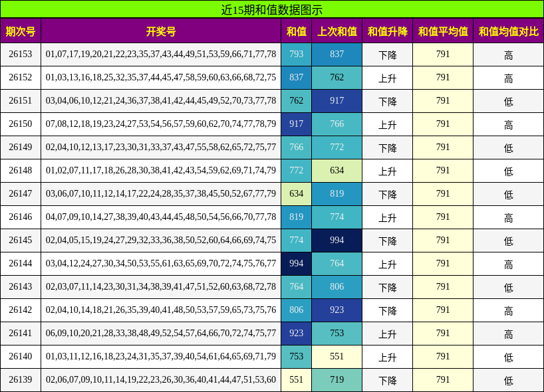Image resolution: width=544 pixels, height=392 pixels.
Task: Click the 和值 column header
Action: (x=297, y=31)
